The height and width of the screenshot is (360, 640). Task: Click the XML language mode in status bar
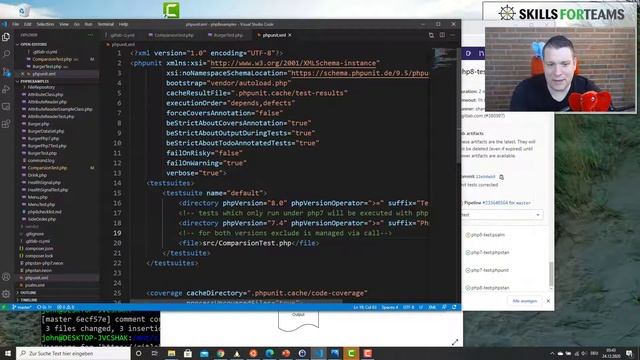point(432,307)
